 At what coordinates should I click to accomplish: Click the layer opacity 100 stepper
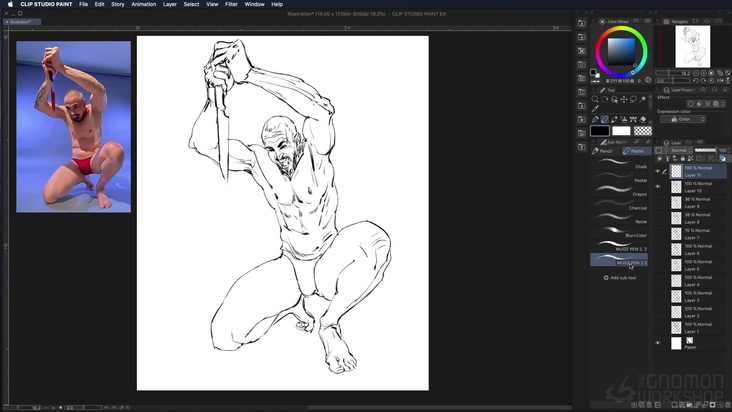tap(729, 150)
